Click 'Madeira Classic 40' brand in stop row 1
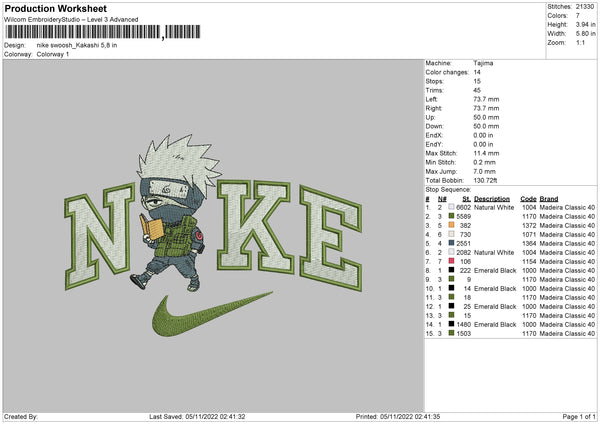Image resolution: width=600 pixels, height=424 pixels. coord(567,207)
